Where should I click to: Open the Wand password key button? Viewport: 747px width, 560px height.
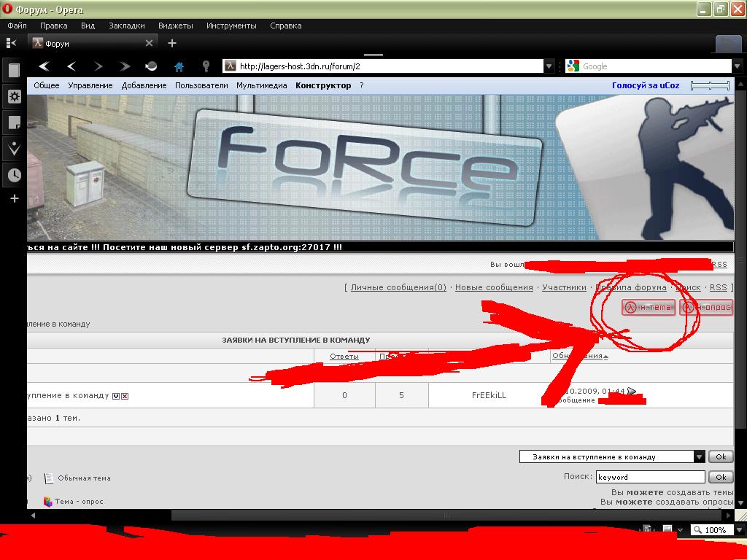pyautogui.click(x=206, y=66)
